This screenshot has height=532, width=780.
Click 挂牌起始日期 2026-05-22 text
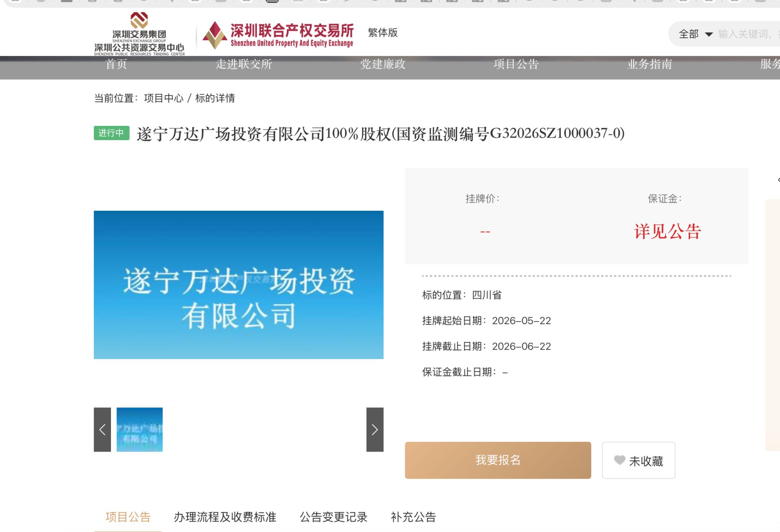(487, 321)
